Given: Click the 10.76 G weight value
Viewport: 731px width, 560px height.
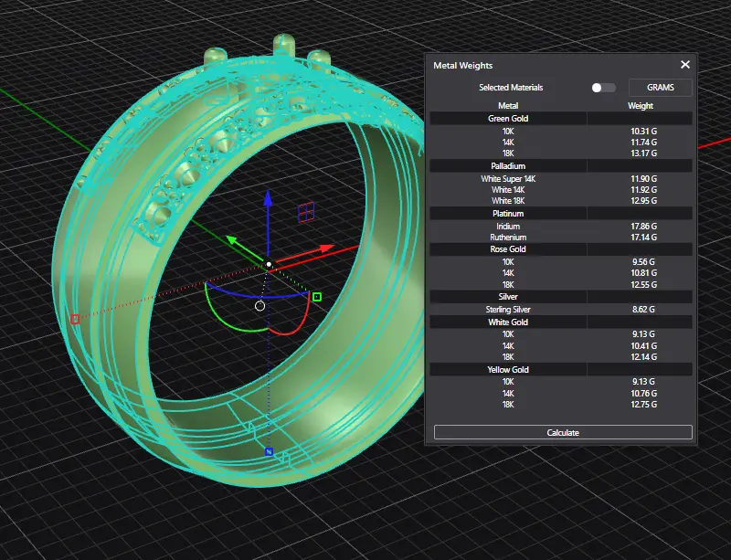Looking at the screenshot, I should [643, 394].
